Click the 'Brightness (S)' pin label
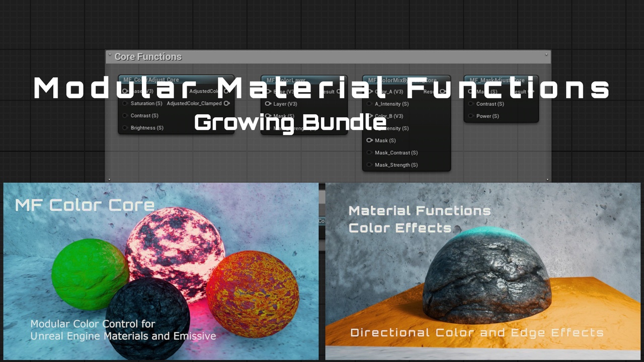The height and width of the screenshot is (362, 644). [x=147, y=128]
